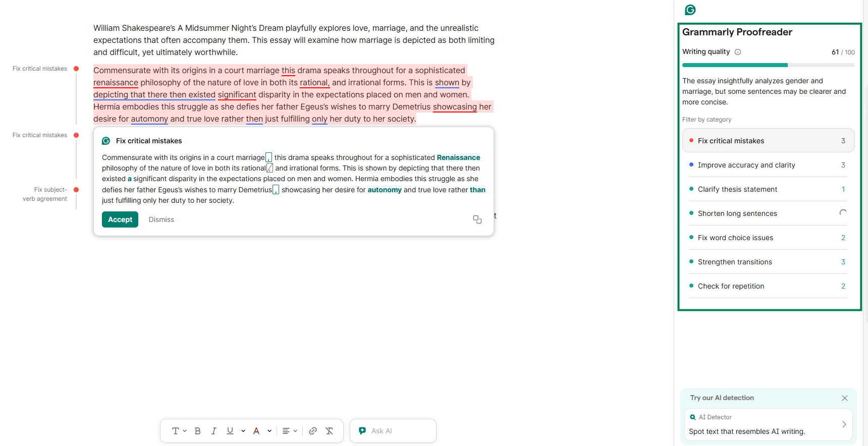Accept the suggested rewrite
868x446 pixels.
pyautogui.click(x=120, y=219)
